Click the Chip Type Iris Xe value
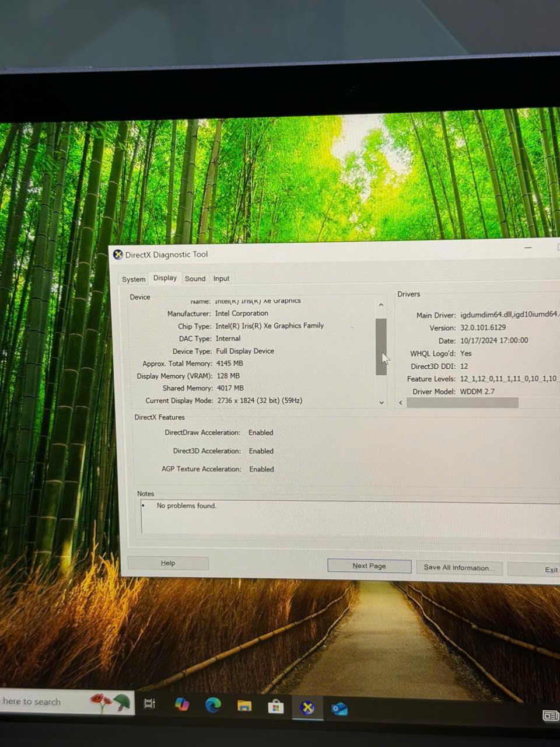The width and height of the screenshot is (560, 747). point(269,326)
